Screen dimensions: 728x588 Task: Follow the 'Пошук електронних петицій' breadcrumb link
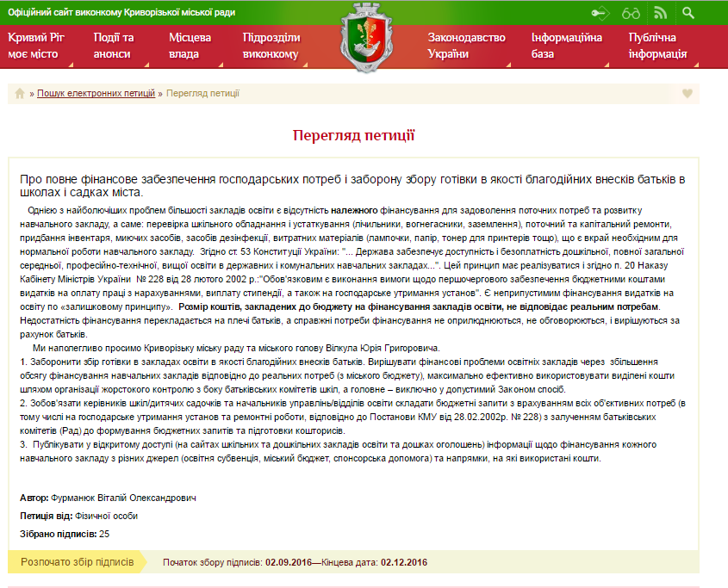pyautogui.click(x=96, y=93)
